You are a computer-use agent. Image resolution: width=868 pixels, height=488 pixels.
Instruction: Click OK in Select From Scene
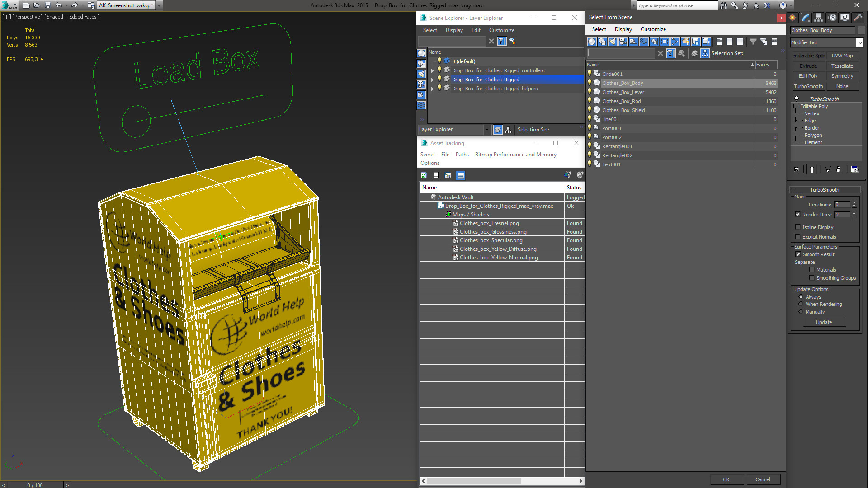[x=726, y=479]
